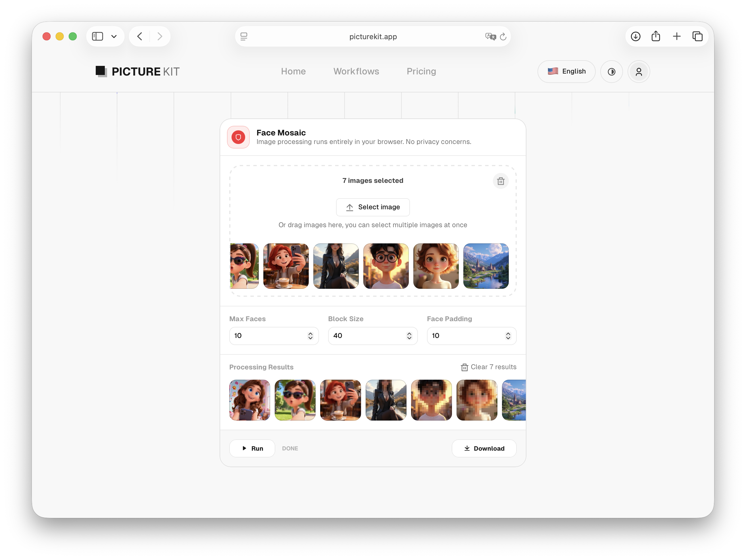Download the processed results
Screen dimensions: 746x560
point(484,448)
